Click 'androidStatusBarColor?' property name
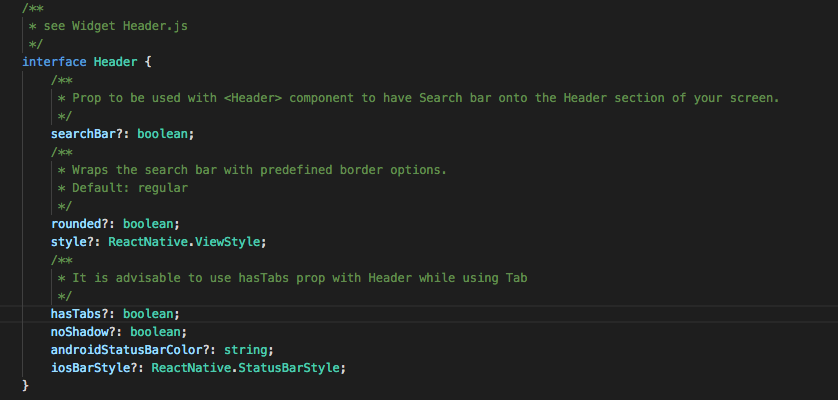838x400 pixels. click(x=130, y=350)
